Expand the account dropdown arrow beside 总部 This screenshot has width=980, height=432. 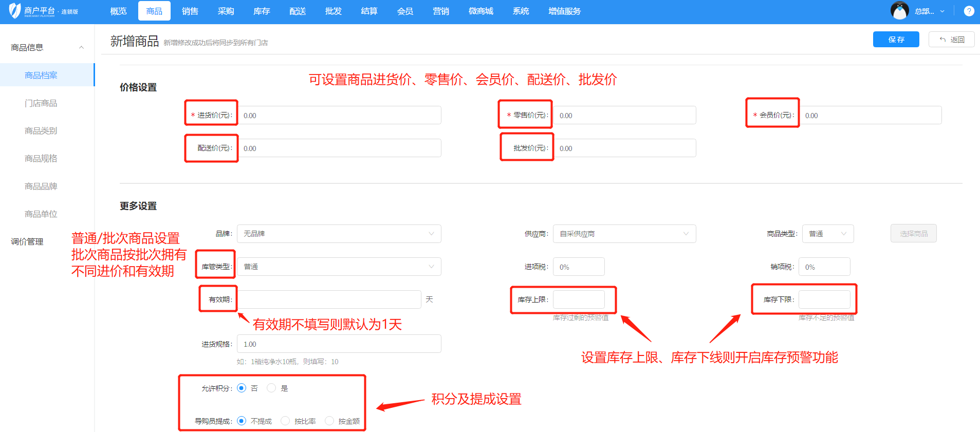[942, 11]
